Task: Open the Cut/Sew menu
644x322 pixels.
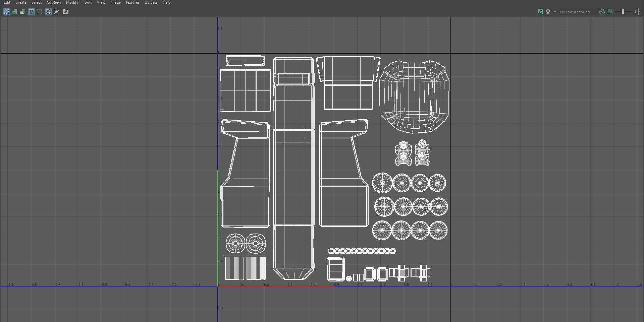Action: pyautogui.click(x=54, y=2)
